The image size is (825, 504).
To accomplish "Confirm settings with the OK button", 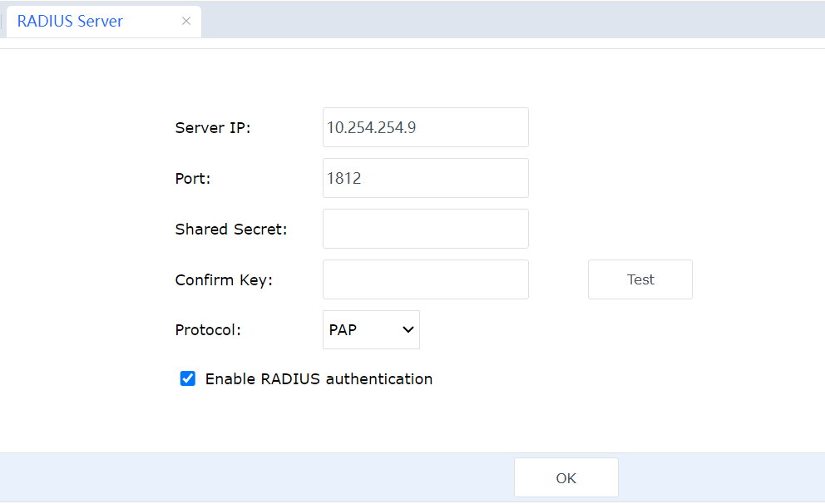I will click(566, 478).
